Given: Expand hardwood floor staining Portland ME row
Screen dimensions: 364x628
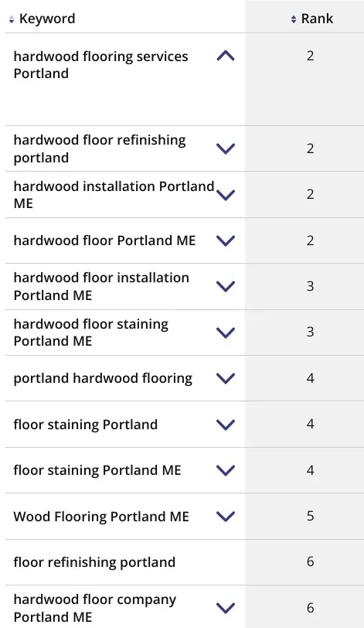Looking at the screenshot, I should coord(226,333).
